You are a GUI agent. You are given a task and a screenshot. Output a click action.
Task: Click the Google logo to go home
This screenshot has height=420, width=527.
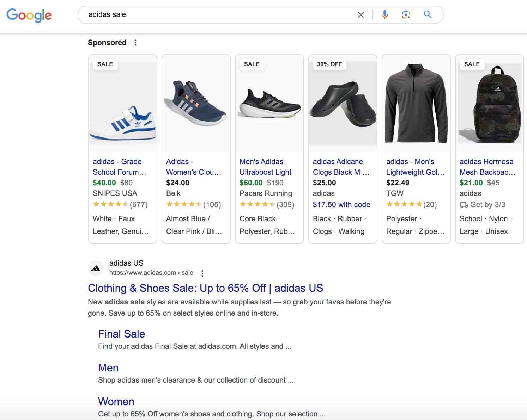(x=29, y=15)
